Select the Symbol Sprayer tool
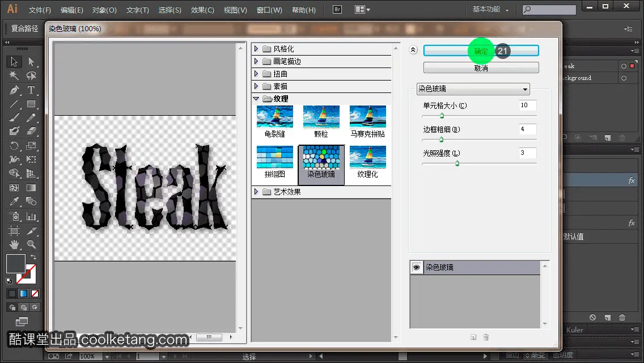 14,216
